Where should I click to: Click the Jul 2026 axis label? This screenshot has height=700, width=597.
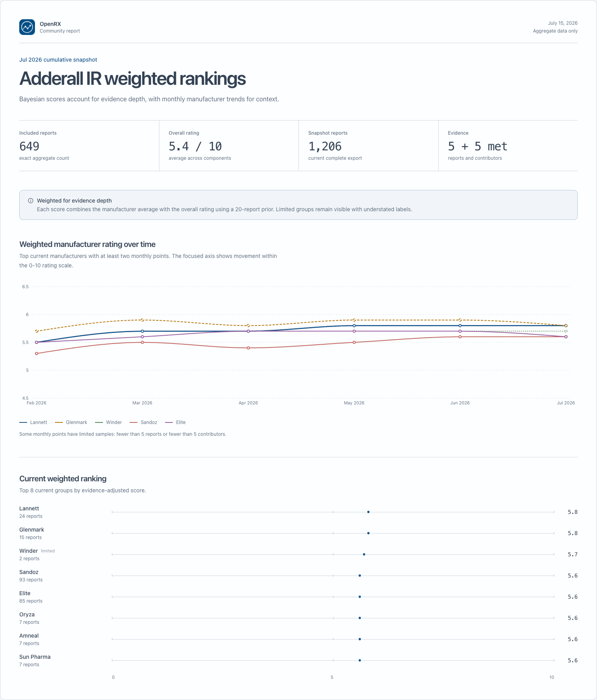click(566, 403)
